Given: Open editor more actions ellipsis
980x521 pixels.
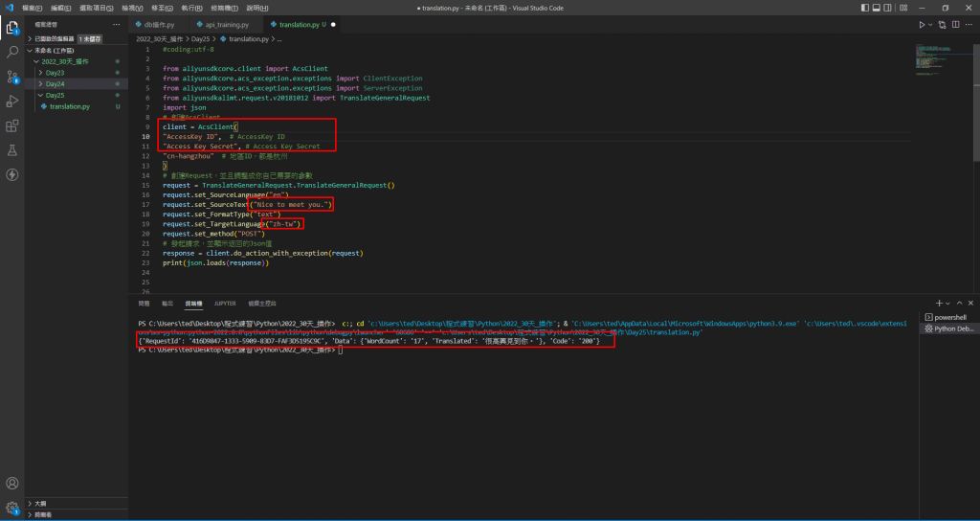Looking at the screenshot, I should [x=969, y=24].
